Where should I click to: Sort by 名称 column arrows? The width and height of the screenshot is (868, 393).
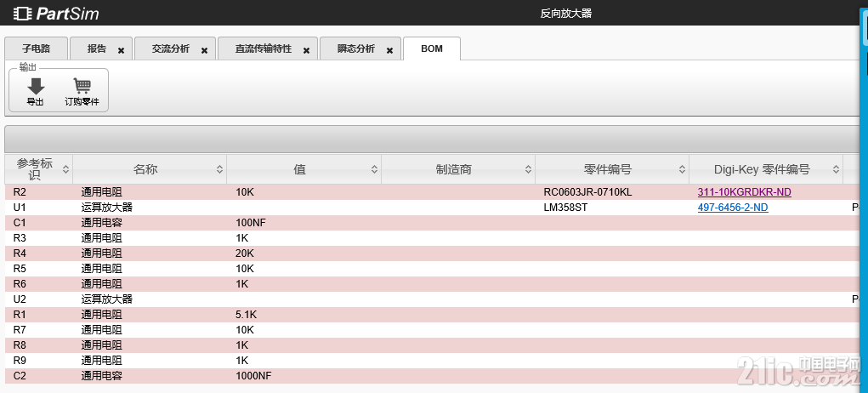click(x=220, y=169)
